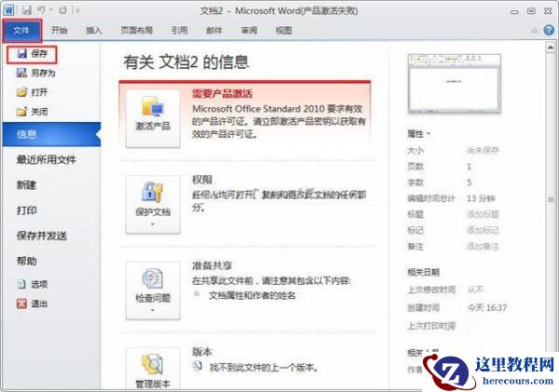Image resolution: width=559 pixels, height=392 pixels.
Task: Click the vertical scrollbar up arrow
Action: point(551,47)
